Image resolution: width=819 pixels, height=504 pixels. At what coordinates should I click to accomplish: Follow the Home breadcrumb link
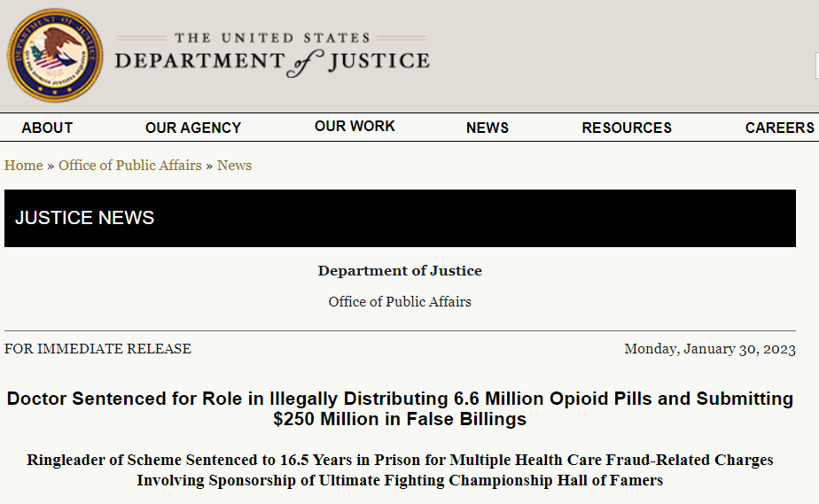tap(24, 166)
